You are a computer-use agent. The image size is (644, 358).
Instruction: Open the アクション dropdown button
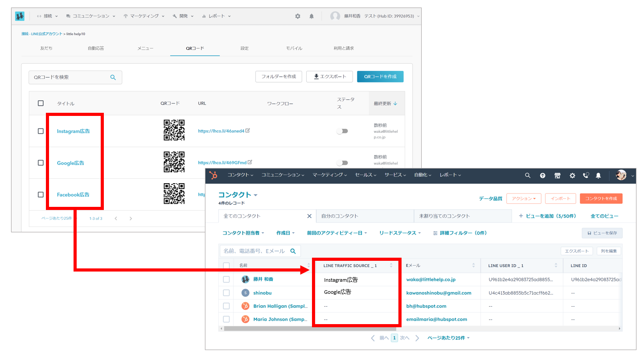[x=524, y=198]
